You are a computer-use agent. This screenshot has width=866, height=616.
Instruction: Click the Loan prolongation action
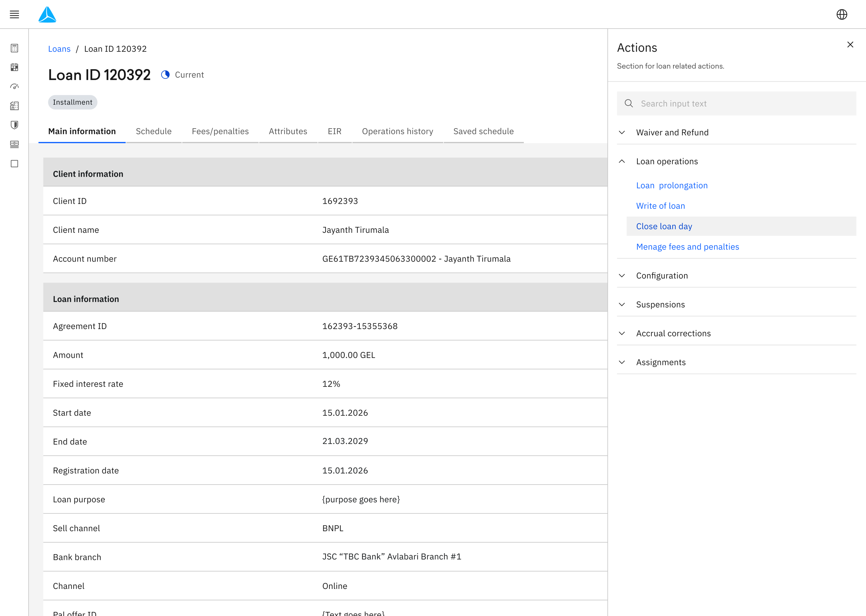(672, 185)
